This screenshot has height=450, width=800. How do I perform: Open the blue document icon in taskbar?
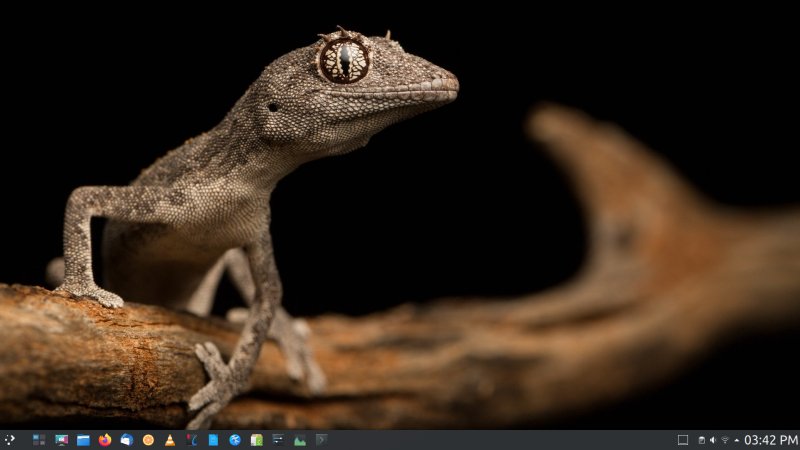pyautogui.click(x=213, y=440)
